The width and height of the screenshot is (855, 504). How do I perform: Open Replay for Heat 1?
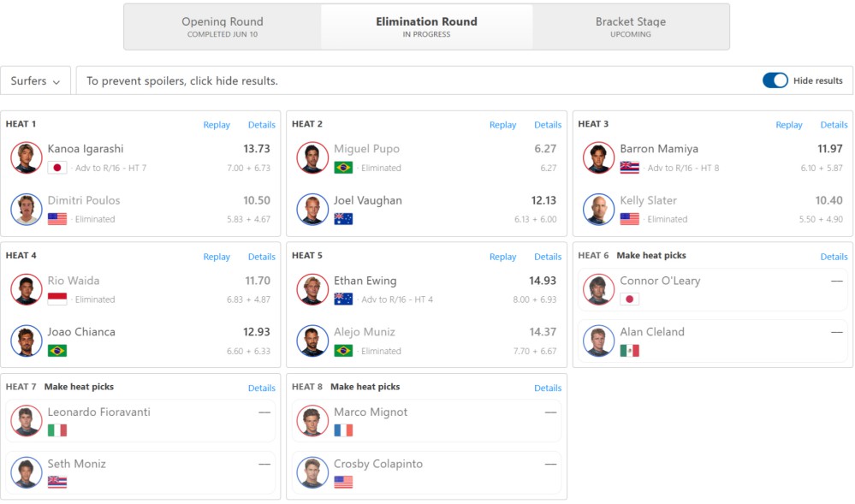(217, 125)
